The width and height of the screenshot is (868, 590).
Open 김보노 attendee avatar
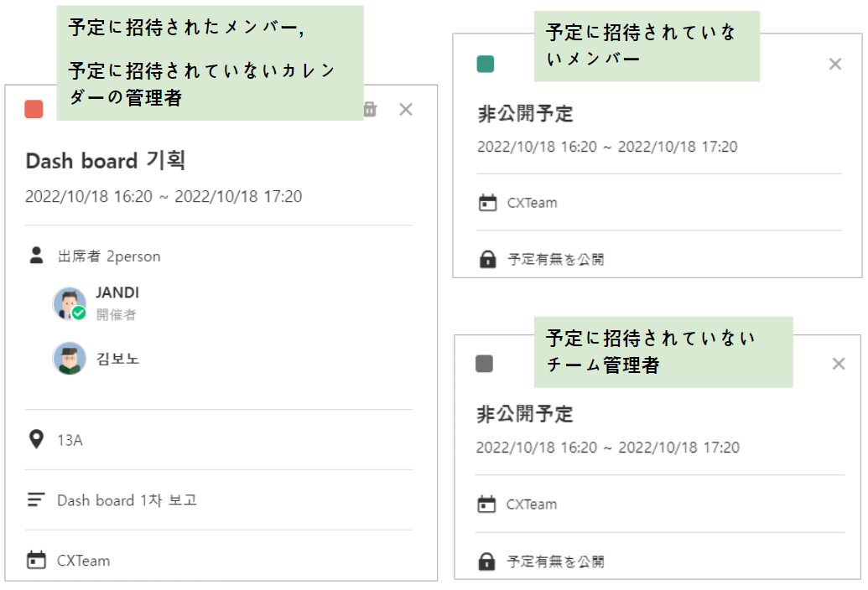[69, 359]
